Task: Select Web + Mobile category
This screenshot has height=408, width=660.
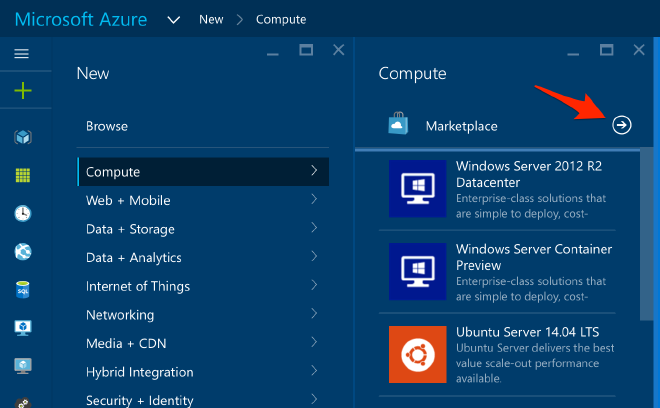Action: point(203,200)
